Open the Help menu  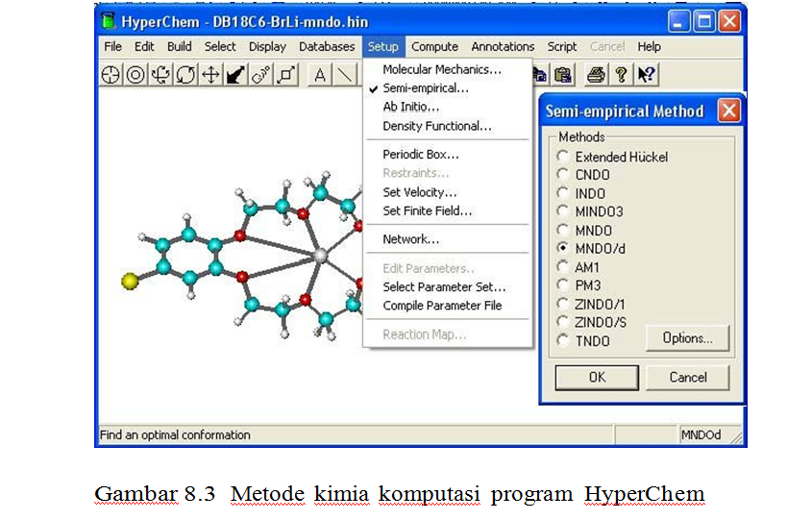[649, 46]
